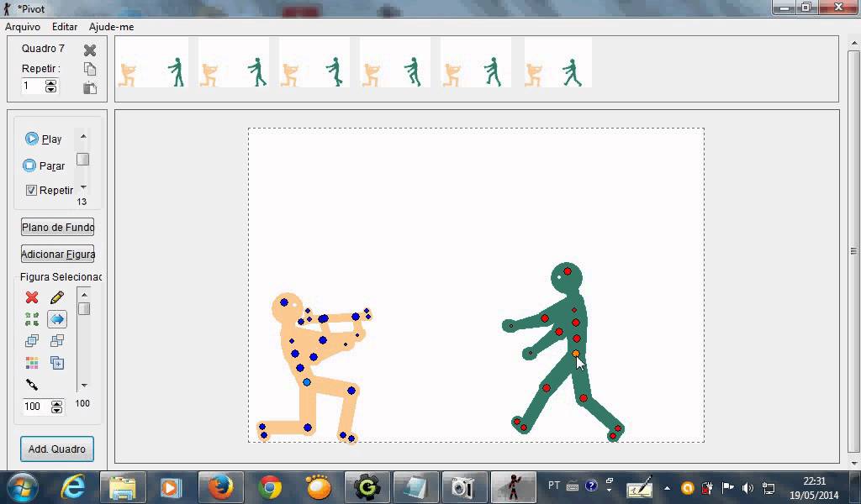Image resolution: width=861 pixels, height=504 pixels.
Task: Select fourth frame thumbnail in timeline
Action: pyautogui.click(x=395, y=62)
